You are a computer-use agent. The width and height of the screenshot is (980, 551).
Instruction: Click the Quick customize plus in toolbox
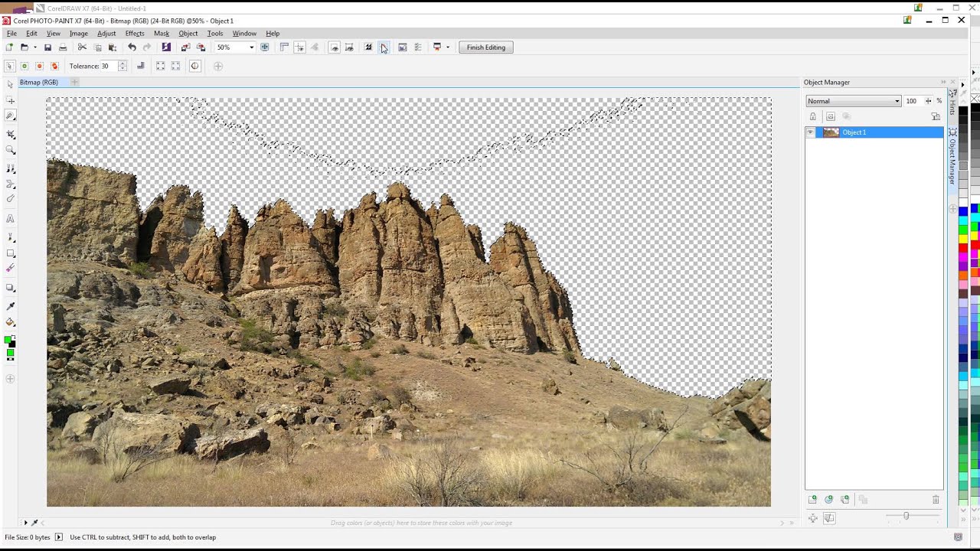click(10, 379)
